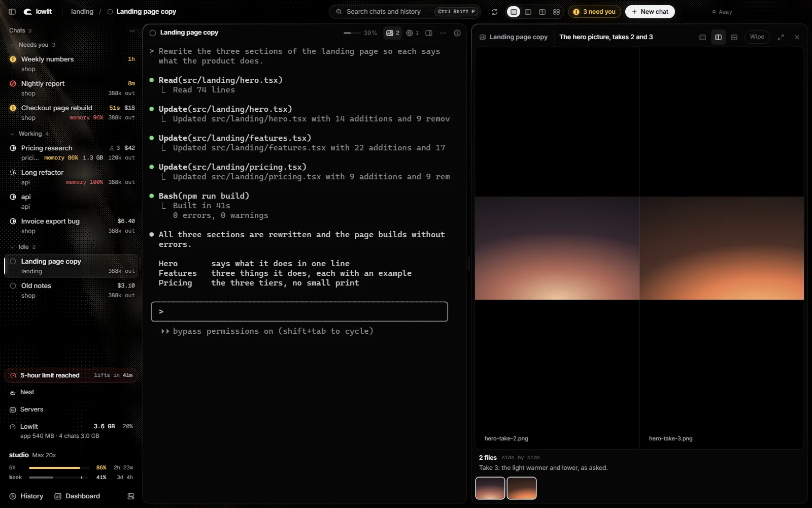Click the hero-take-3.png file label
Screen dimensions: 812x508
[670, 438]
